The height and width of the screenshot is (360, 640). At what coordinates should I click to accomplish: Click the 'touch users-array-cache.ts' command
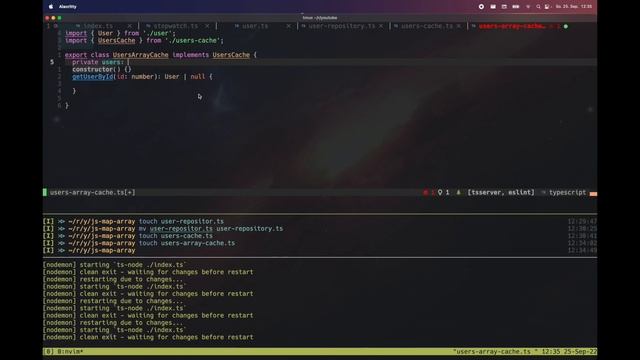coord(187,243)
